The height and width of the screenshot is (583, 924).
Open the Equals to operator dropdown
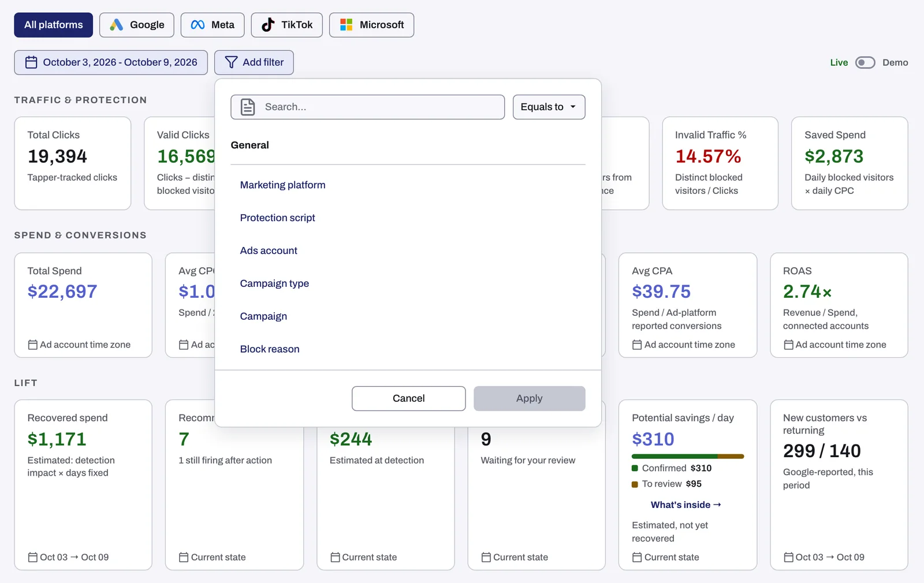(549, 107)
